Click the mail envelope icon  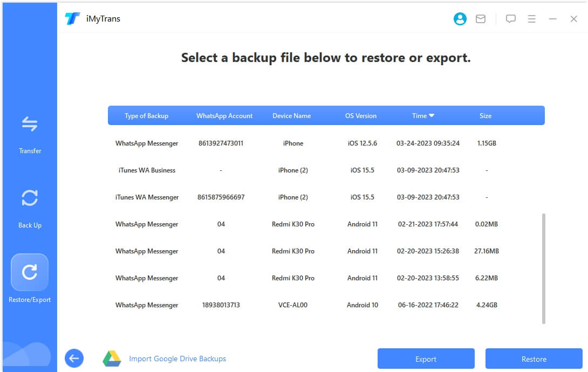point(481,19)
